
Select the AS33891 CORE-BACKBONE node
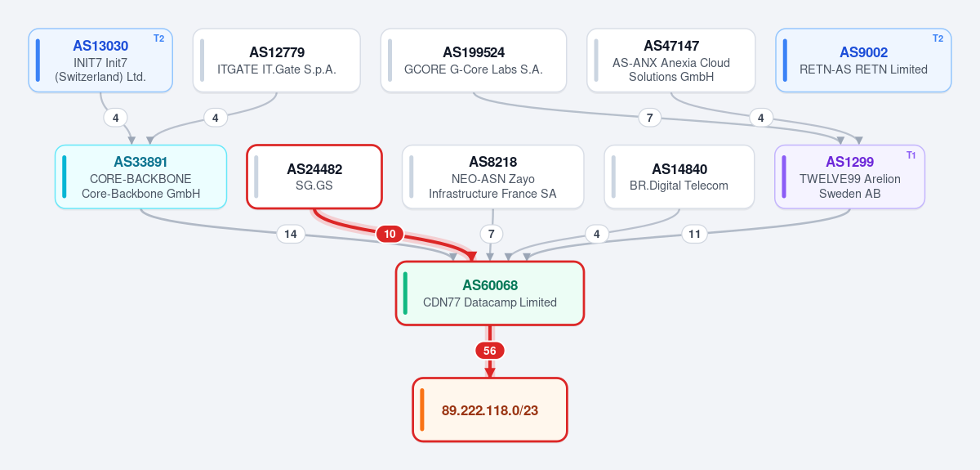click(x=140, y=177)
